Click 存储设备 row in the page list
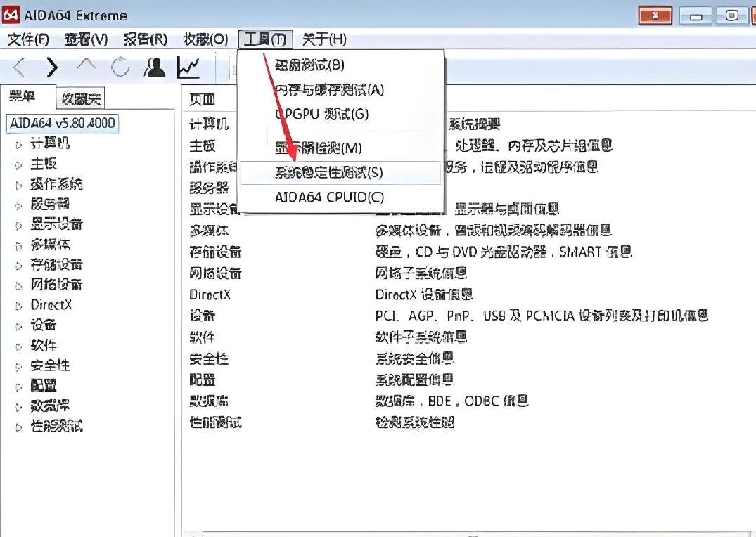 [x=215, y=252]
